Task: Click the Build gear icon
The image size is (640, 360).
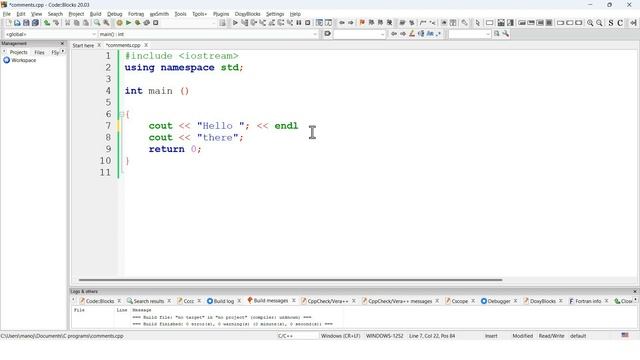Action: 119,23
